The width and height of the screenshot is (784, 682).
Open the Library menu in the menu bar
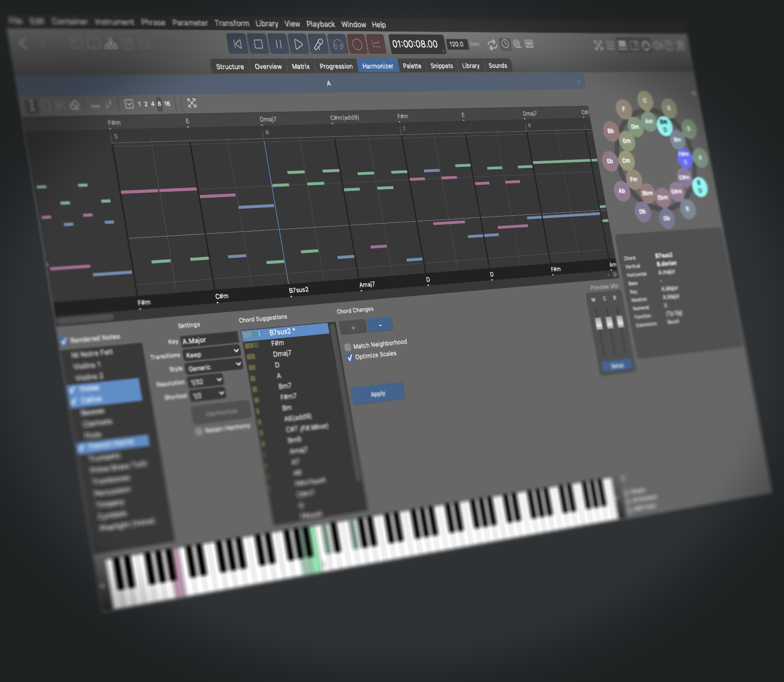267,23
